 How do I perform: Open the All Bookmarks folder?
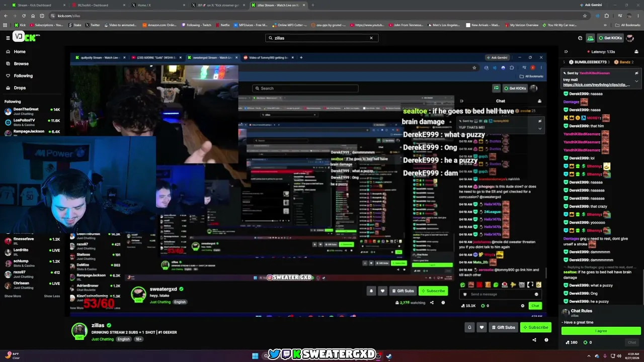click(628, 25)
